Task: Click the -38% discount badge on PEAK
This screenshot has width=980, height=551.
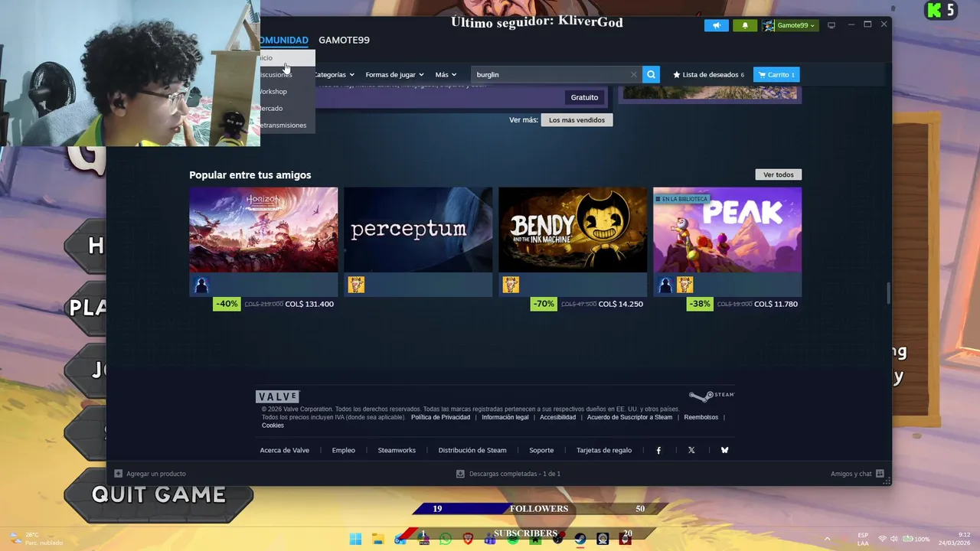Action: point(700,304)
